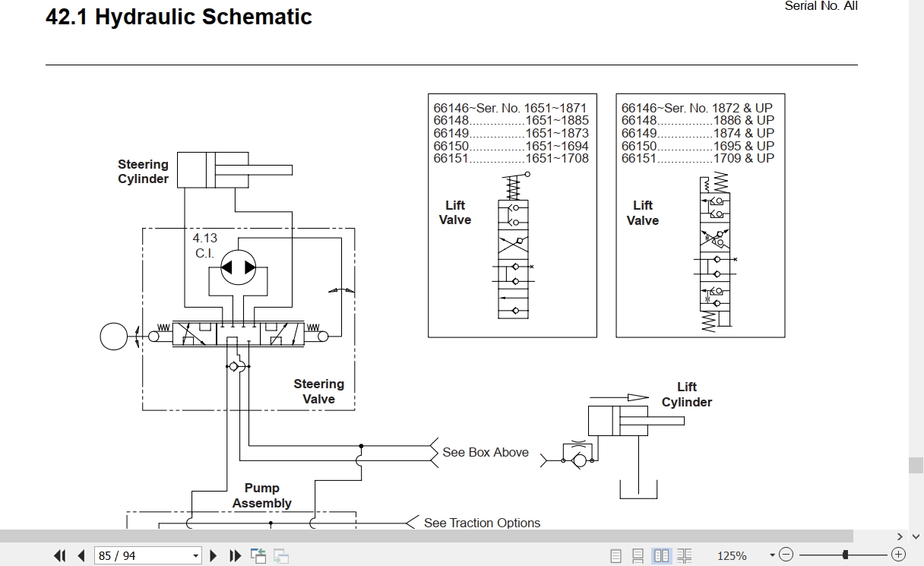This screenshot has width=924, height=566.
Task: Click the horizontal scroll right arrow
Action: pos(900,536)
